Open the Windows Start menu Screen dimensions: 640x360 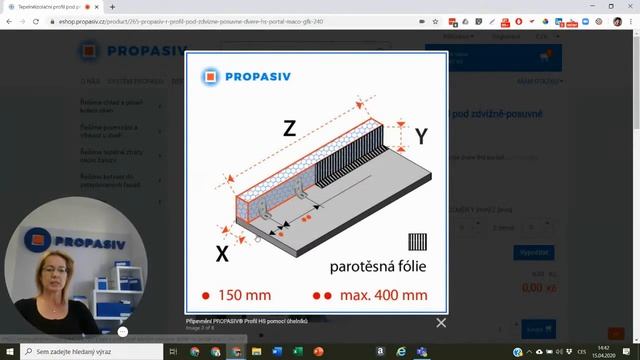[10, 351]
